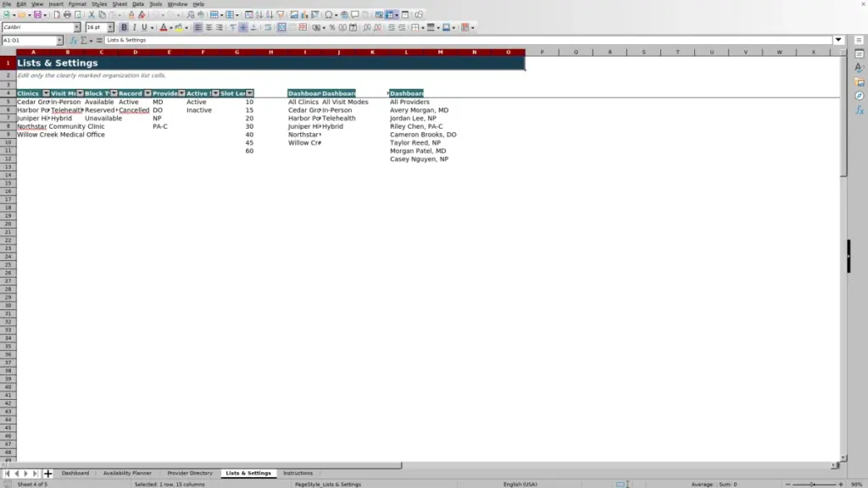
Task: Insert a chart with the chart icon
Action: 304,15
